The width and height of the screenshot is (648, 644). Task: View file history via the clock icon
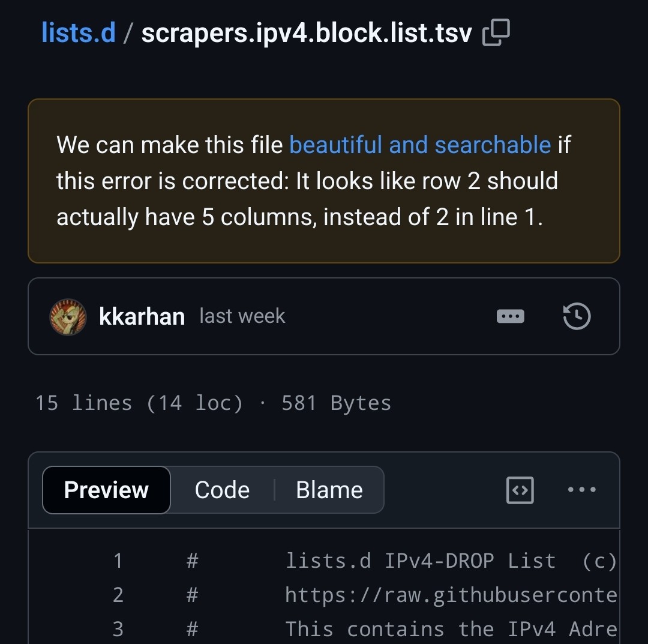[x=577, y=316]
